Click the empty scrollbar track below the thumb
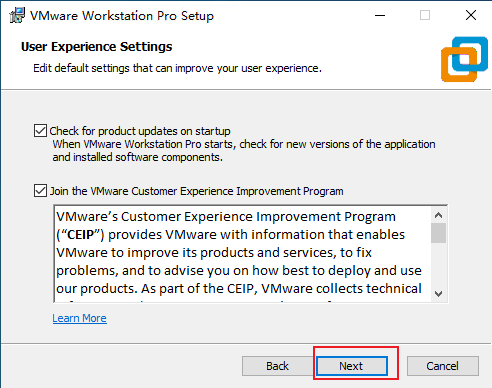 pyautogui.click(x=439, y=265)
